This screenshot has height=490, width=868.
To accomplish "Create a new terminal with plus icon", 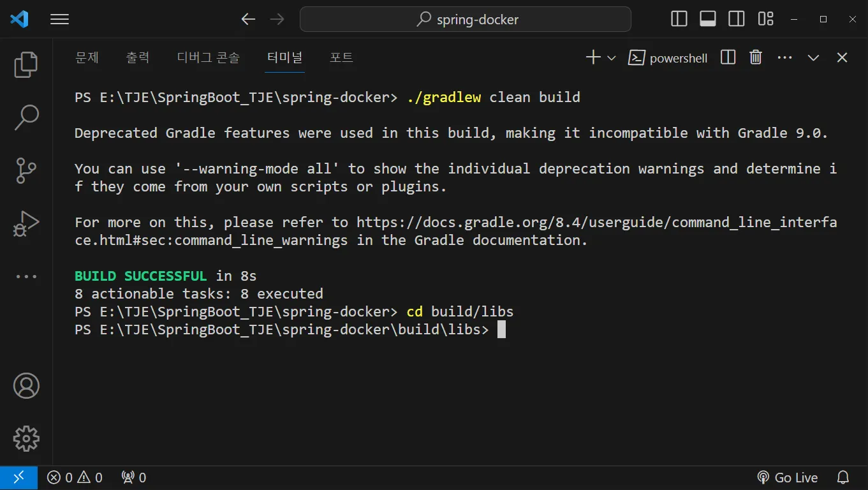I will [x=593, y=57].
